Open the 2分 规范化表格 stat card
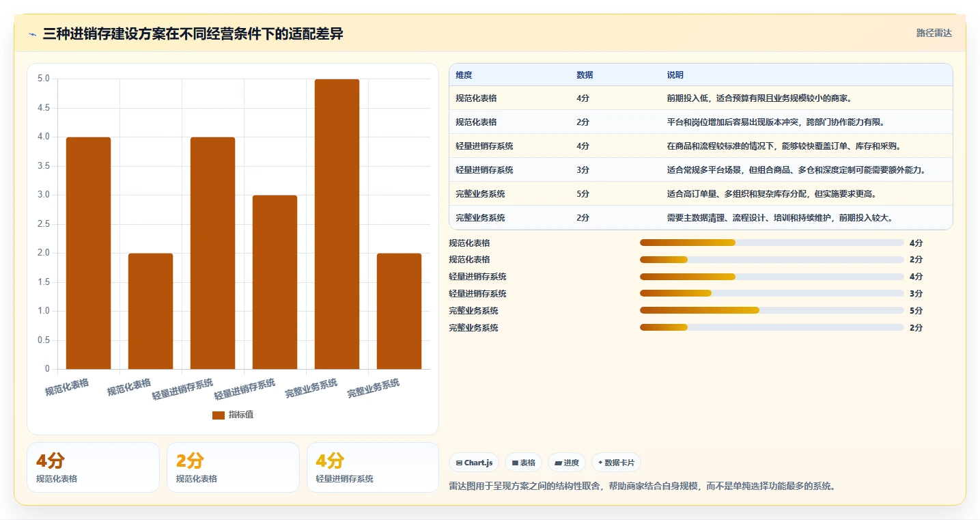Screen dimensions: 980x520 point(233,467)
